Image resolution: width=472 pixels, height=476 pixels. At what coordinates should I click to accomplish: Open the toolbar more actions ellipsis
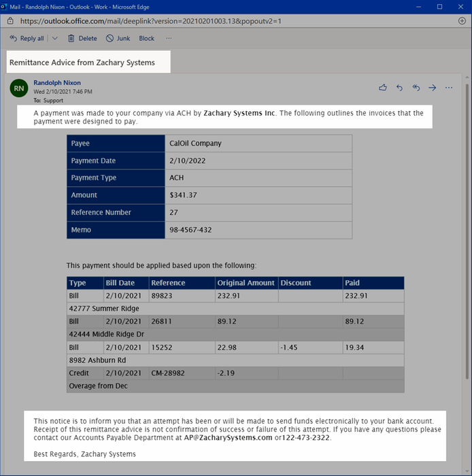[169, 38]
